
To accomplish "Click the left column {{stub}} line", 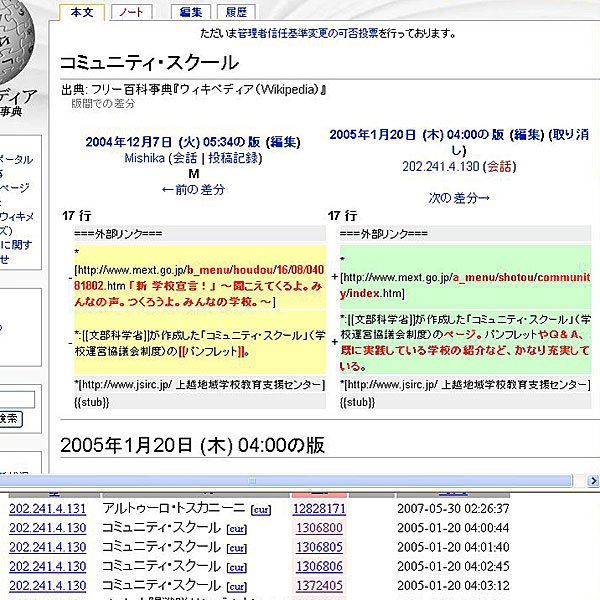I will [200, 402].
